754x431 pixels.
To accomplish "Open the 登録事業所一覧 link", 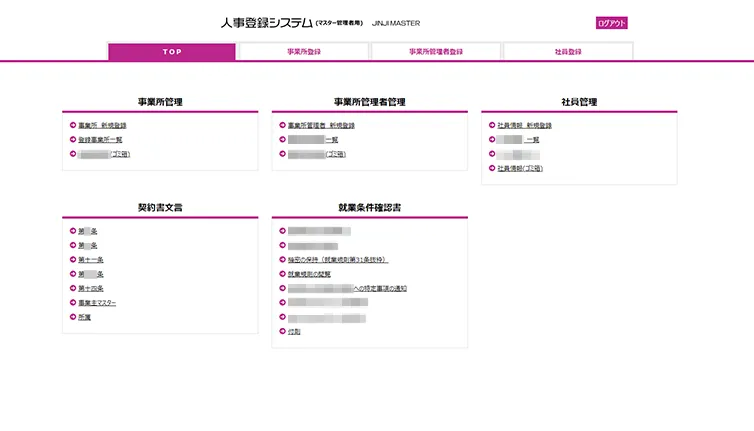I will pyautogui.click(x=101, y=140).
